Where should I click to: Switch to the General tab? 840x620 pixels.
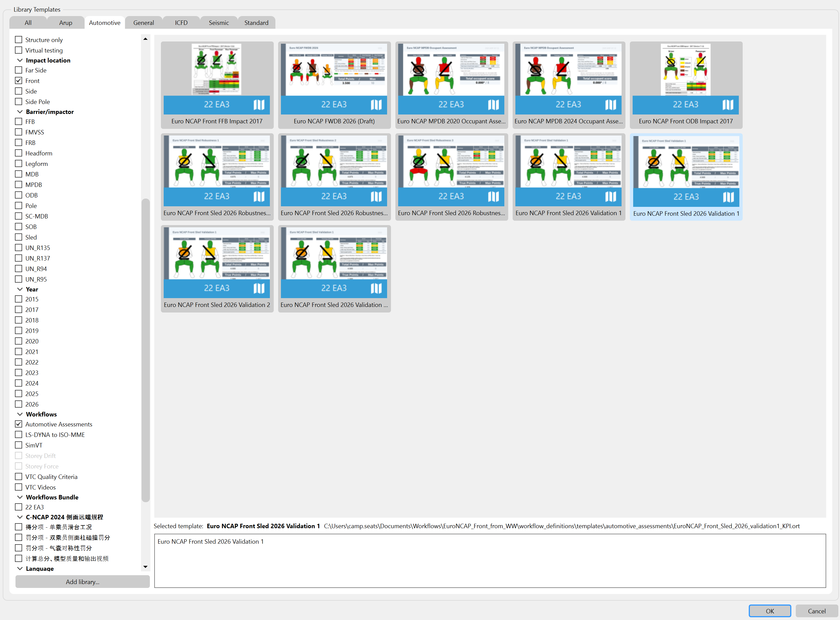pos(144,22)
